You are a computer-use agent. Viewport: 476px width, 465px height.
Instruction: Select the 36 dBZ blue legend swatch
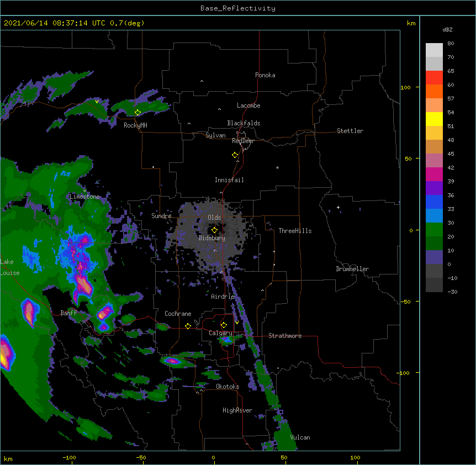pos(434,202)
